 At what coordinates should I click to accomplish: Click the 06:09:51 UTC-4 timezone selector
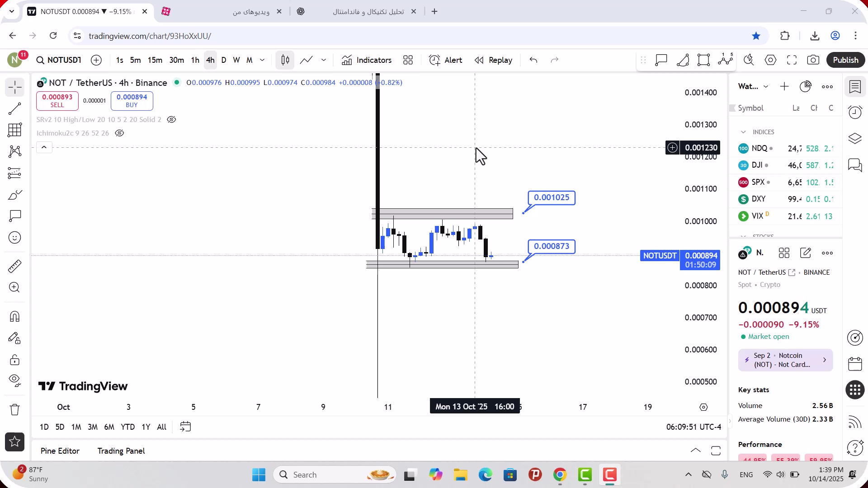point(693,427)
